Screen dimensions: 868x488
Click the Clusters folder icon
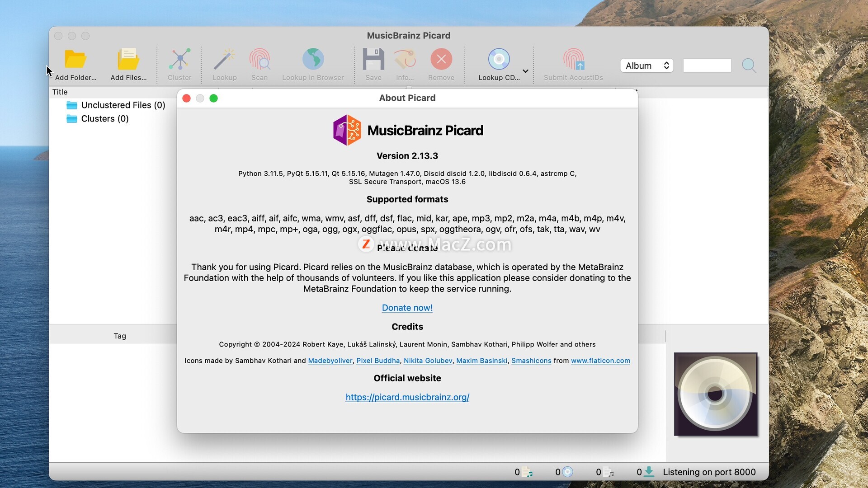[72, 119]
